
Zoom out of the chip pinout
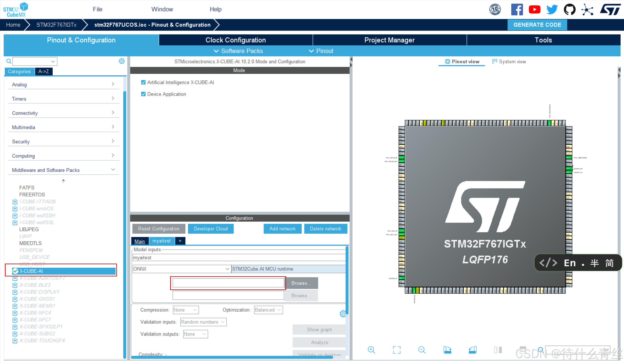click(x=422, y=350)
